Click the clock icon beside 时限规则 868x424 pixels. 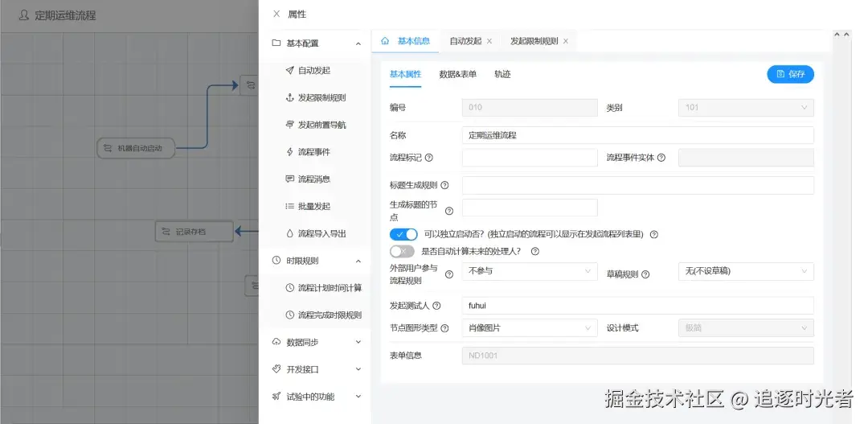point(276,261)
